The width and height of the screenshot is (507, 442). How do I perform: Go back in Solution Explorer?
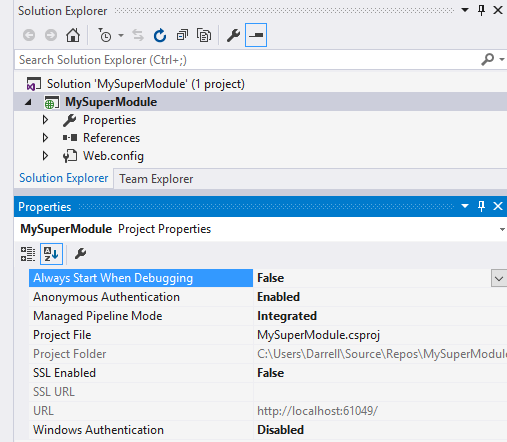[29, 35]
